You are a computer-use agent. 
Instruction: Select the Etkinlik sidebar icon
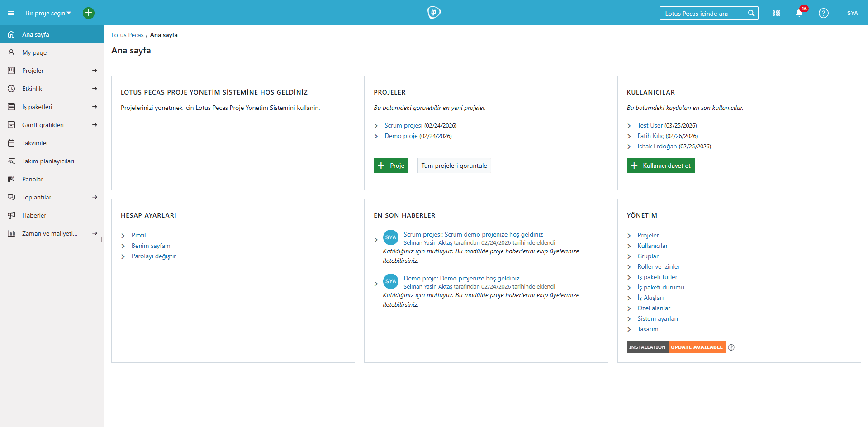[11, 89]
